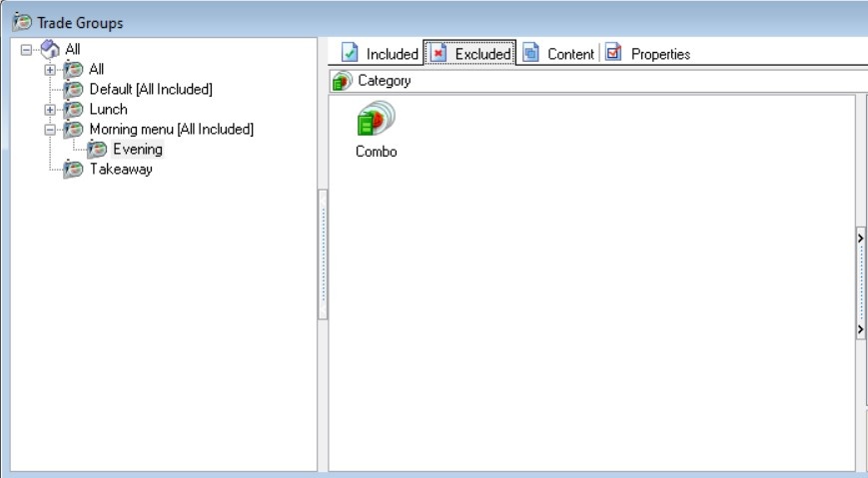868x478 pixels.
Task: Switch to the Included tab
Action: (391, 54)
